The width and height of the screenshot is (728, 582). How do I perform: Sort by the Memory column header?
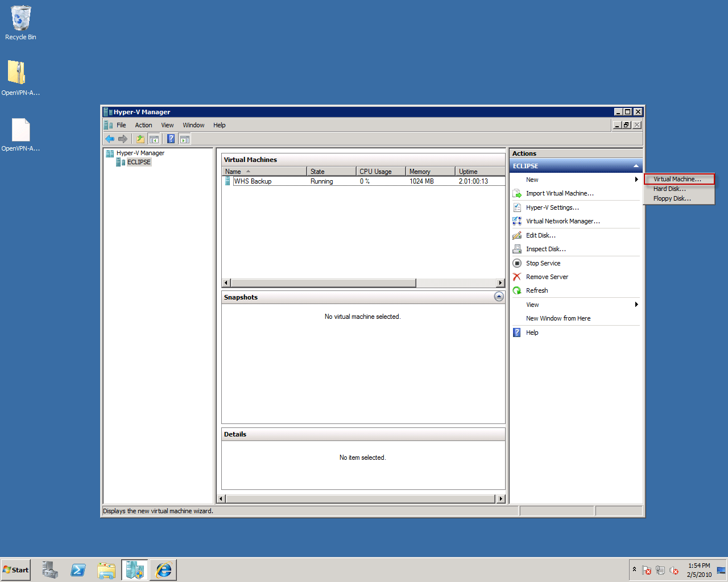point(431,171)
